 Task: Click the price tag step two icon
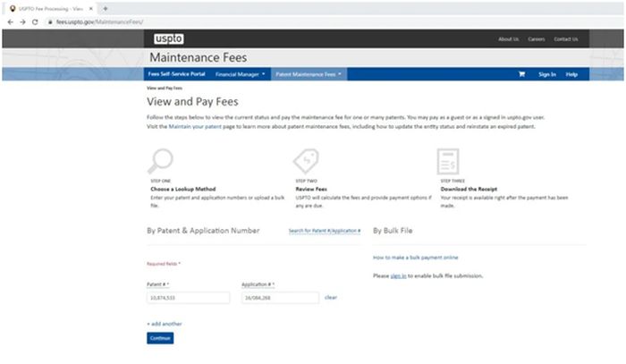[x=306, y=161]
